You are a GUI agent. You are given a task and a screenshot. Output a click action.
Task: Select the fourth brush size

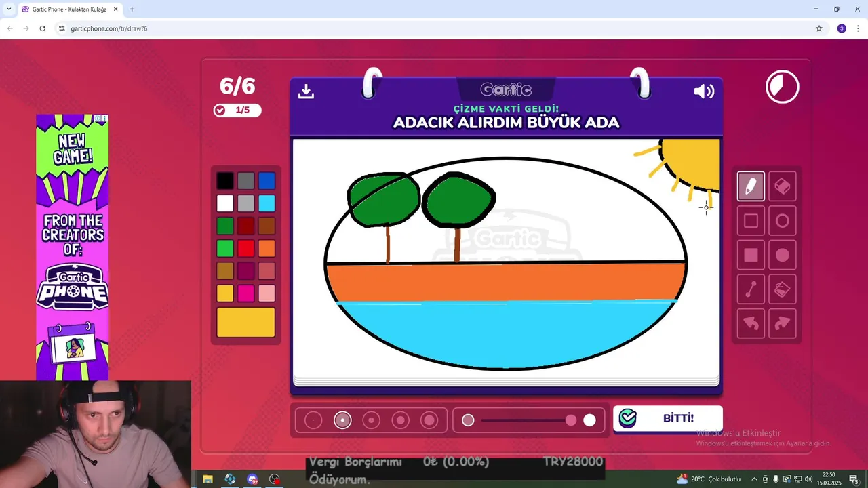tap(400, 420)
